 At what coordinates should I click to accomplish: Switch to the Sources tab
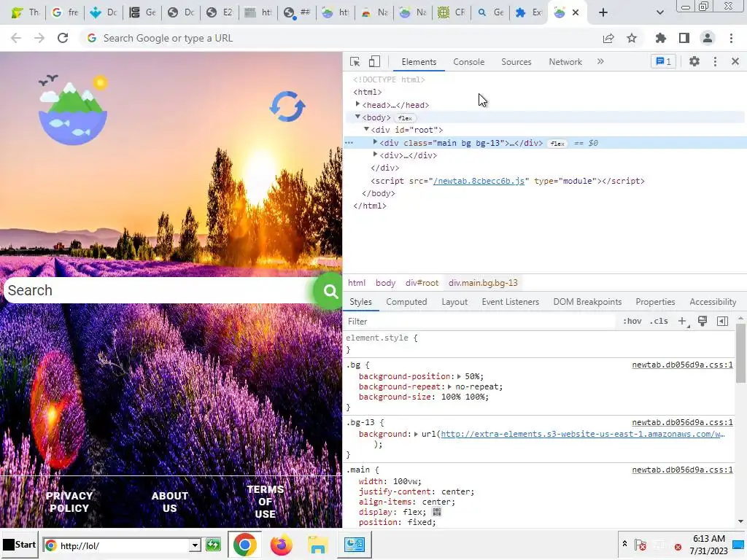pos(516,62)
